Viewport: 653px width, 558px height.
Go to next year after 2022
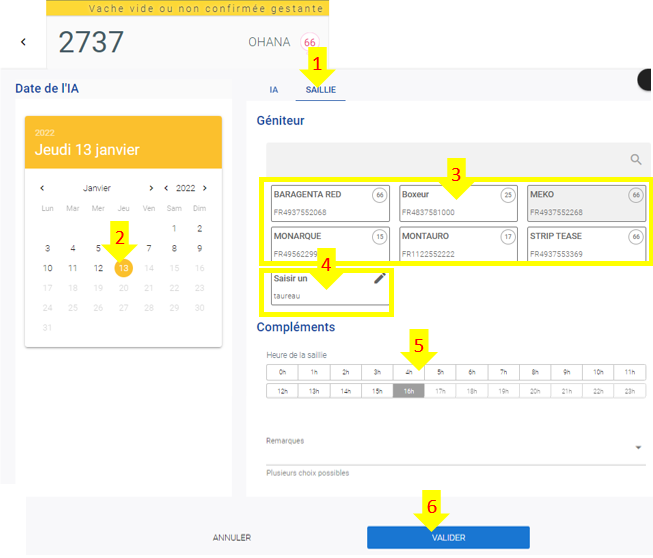[x=204, y=188]
